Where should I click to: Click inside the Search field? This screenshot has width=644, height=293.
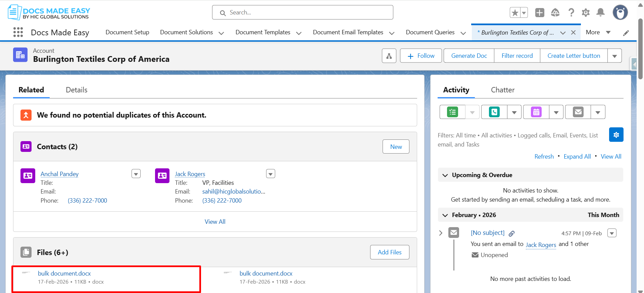tap(302, 12)
